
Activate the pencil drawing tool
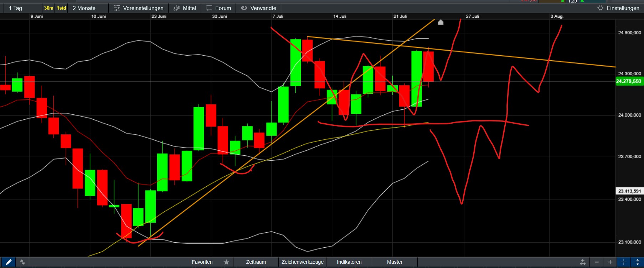click(9, 262)
